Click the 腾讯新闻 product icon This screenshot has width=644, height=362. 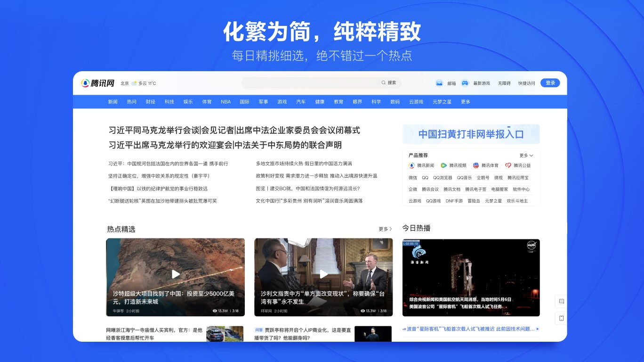pyautogui.click(x=411, y=165)
